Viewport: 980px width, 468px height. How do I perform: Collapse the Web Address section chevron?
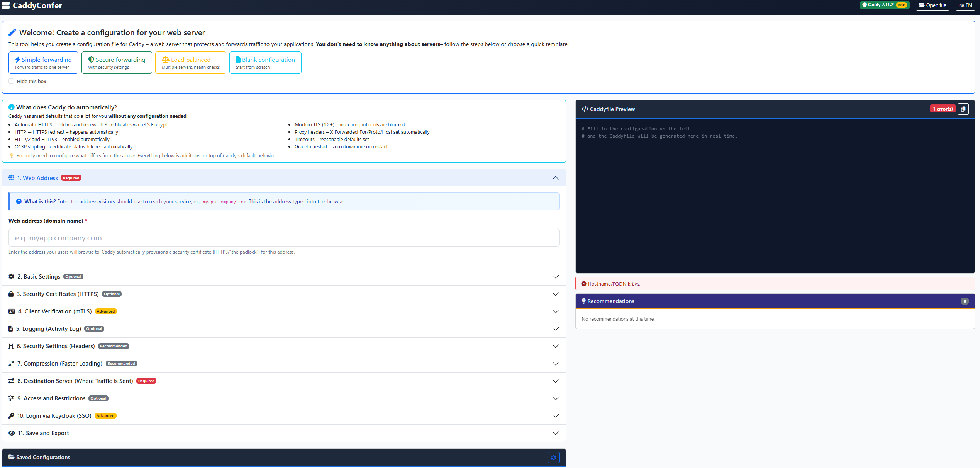[x=555, y=178]
